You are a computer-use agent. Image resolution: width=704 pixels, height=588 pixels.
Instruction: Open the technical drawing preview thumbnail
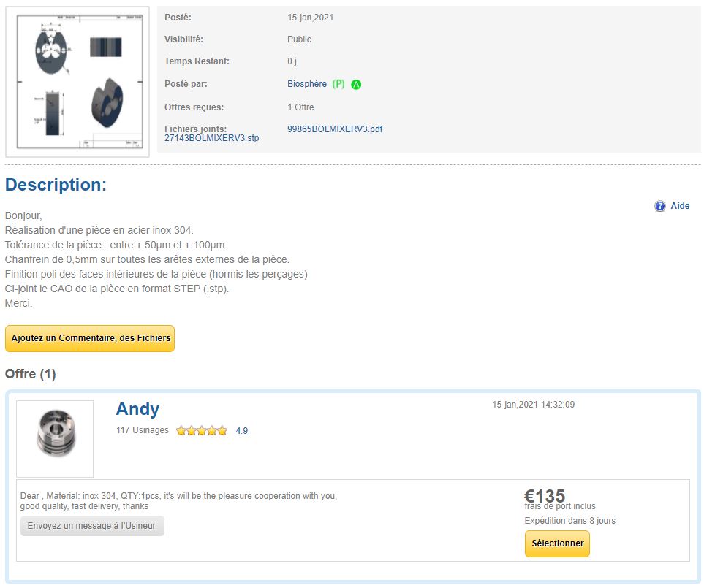77,82
